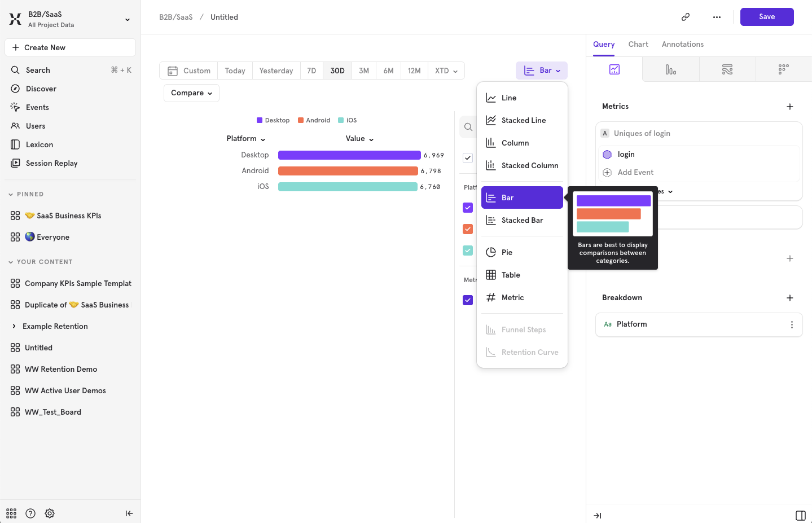
Task: Click the purple login event color swatch
Action: coord(607,154)
